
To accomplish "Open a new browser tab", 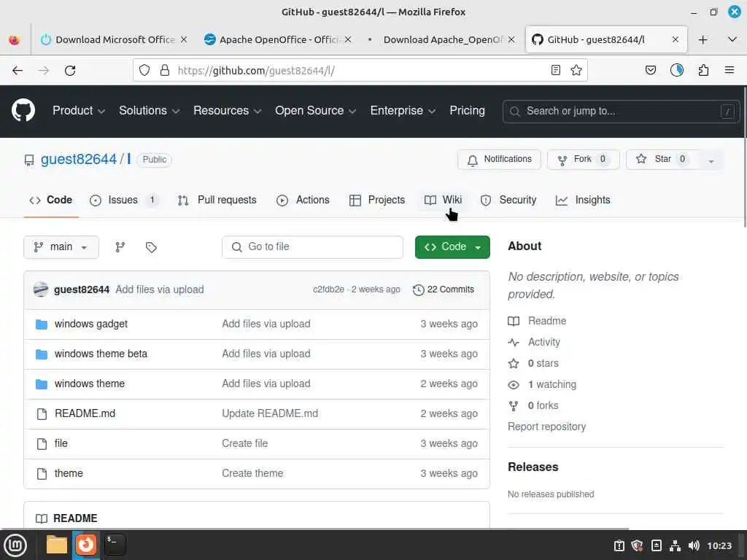I will click(x=703, y=39).
